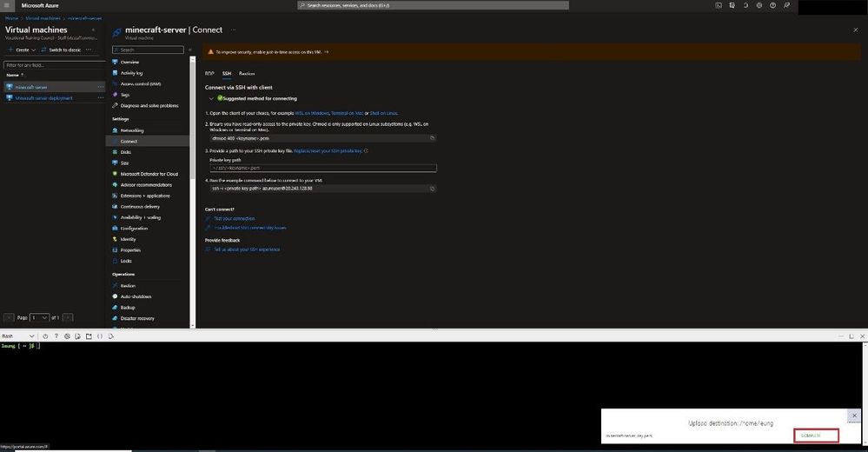Viewport: 868px width, 452px height.
Task: Open Auto-shutdown under Operations
Action: 136,296
